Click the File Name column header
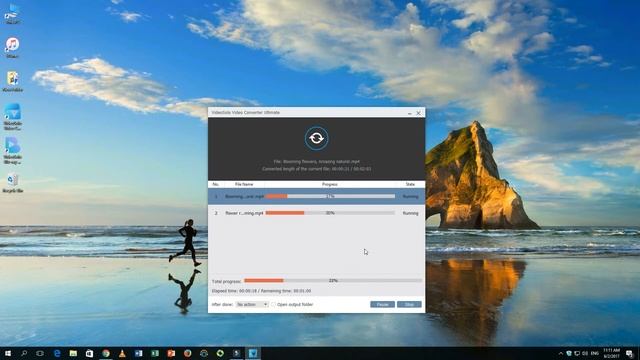 pyautogui.click(x=244, y=184)
